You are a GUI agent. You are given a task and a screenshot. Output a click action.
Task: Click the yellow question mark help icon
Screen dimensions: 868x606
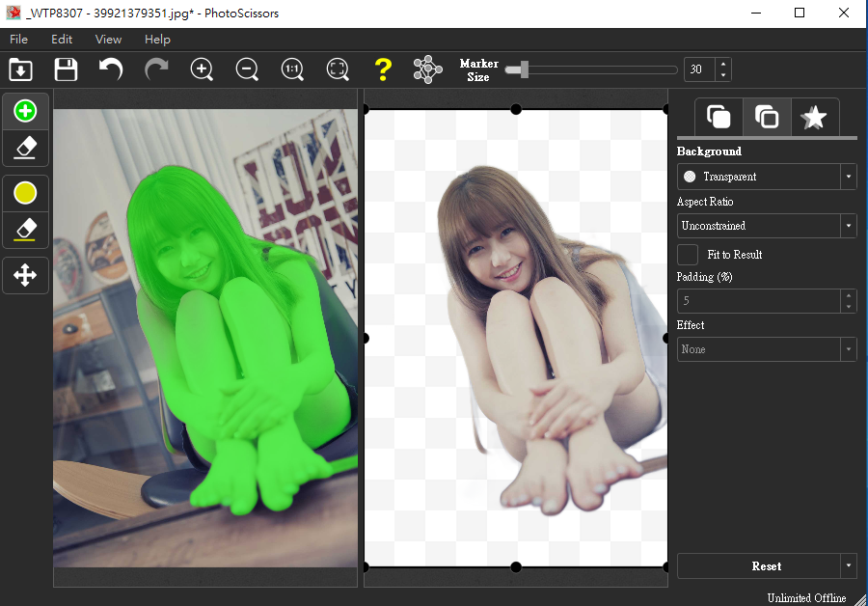[383, 69]
